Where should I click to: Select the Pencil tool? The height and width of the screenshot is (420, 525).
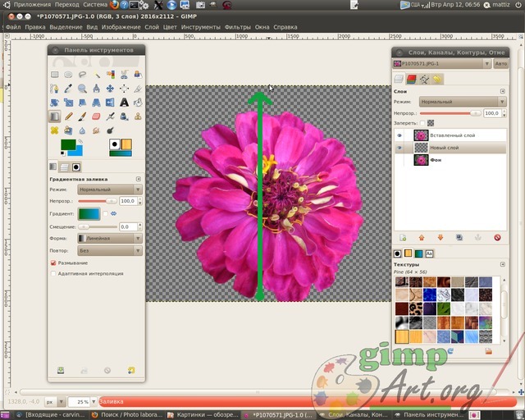68,116
